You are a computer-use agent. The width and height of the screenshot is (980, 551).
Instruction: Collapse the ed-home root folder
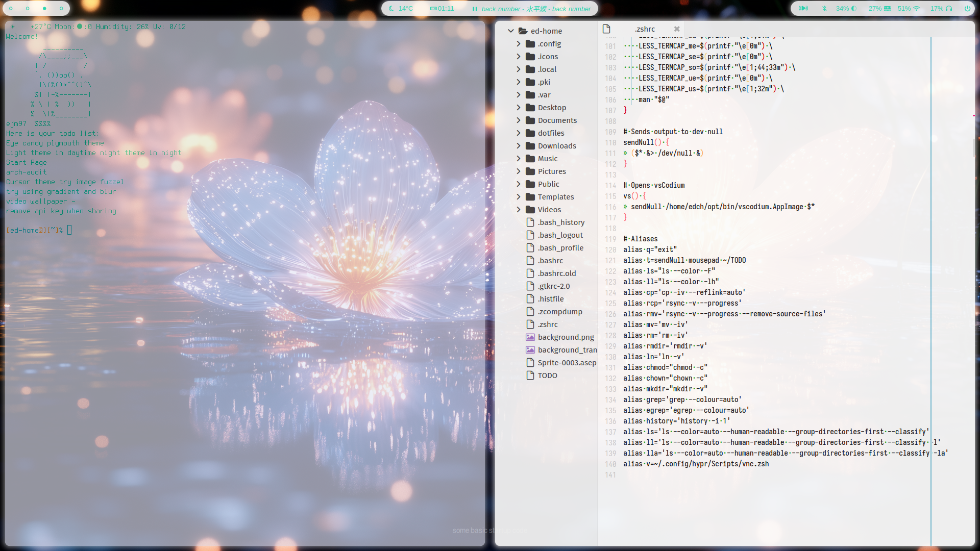tap(511, 31)
